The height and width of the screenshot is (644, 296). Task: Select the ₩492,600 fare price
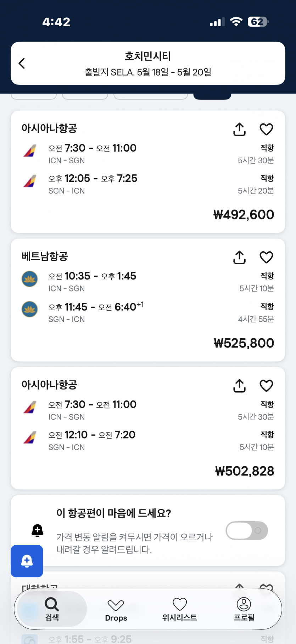click(244, 215)
